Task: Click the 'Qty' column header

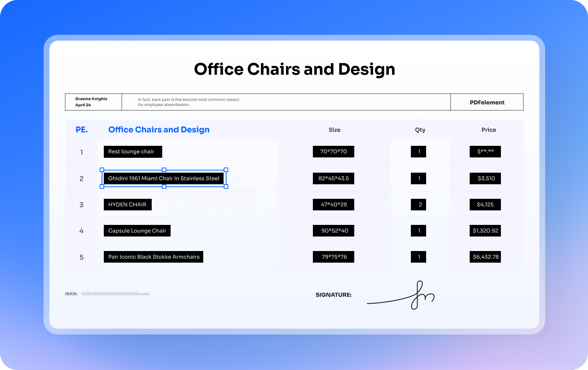Action: click(x=420, y=130)
